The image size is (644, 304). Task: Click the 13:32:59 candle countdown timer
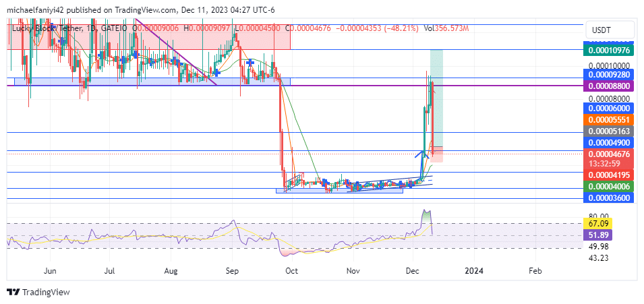pos(606,163)
